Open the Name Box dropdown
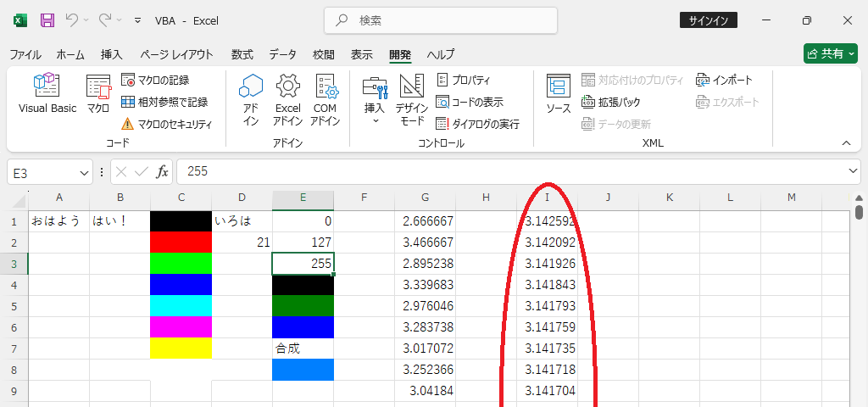 click(85, 173)
